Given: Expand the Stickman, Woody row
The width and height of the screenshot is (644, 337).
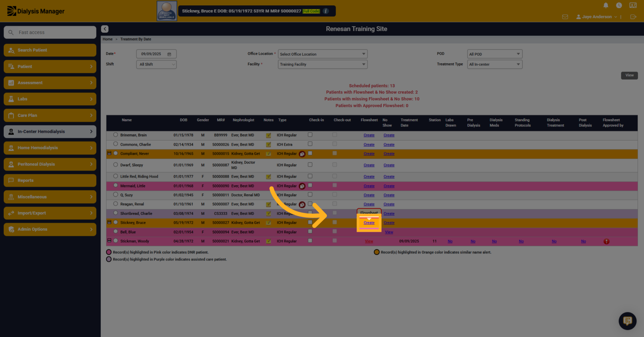Looking at the screenshot, I should pos(109,240).
